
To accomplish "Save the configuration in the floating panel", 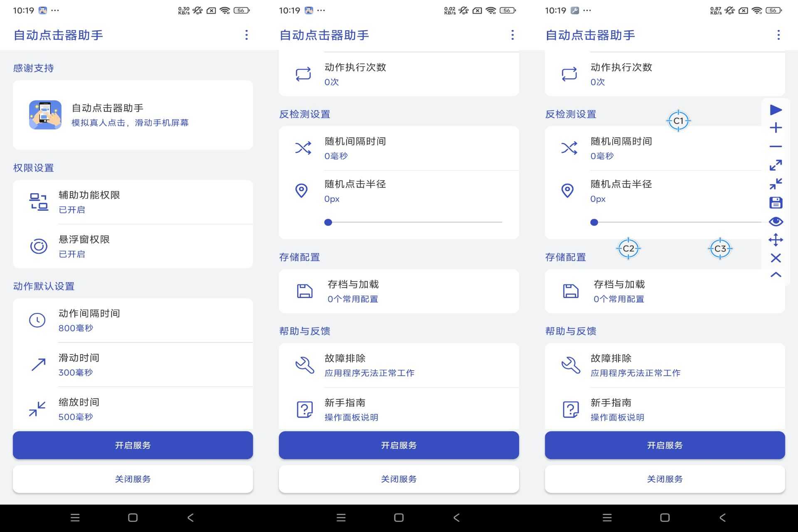I will point(776,203).
